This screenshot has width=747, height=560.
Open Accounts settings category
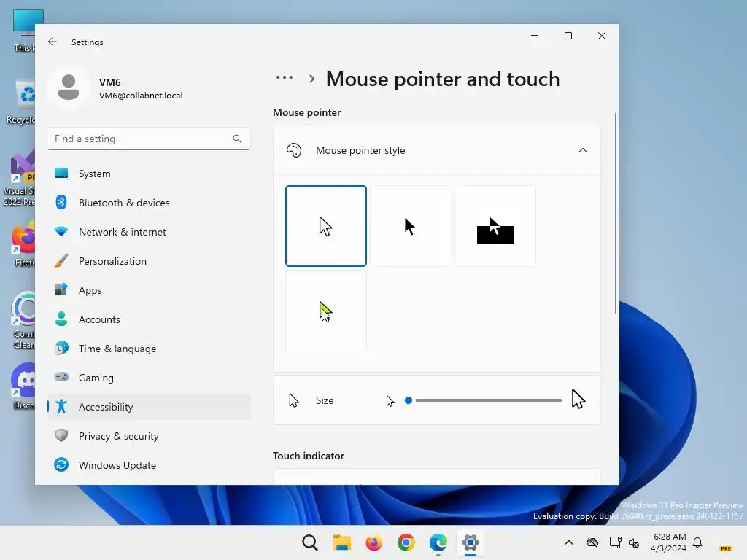[x=149, y=319]
